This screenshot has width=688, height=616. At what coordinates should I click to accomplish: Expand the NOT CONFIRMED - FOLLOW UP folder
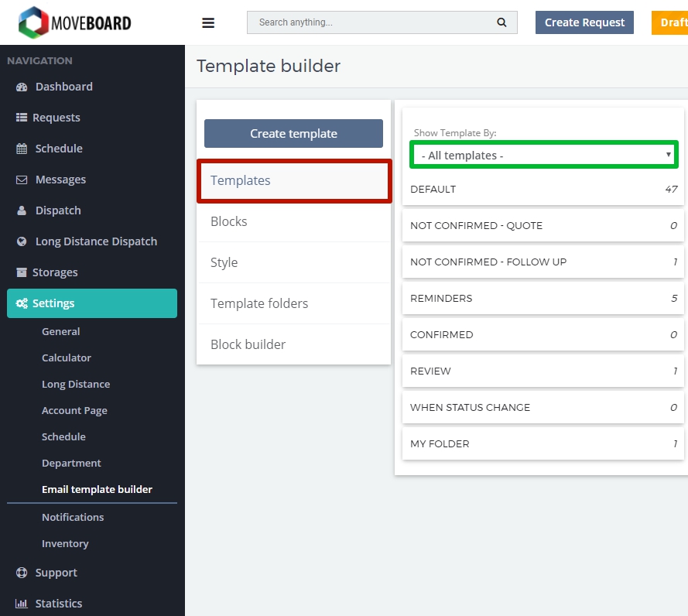pos(543,262)
